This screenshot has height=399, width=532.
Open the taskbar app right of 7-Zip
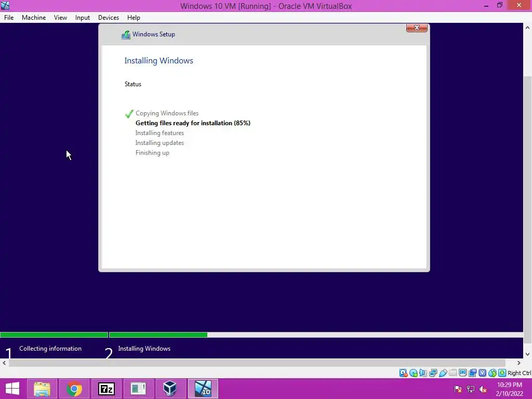coord(138,389)
